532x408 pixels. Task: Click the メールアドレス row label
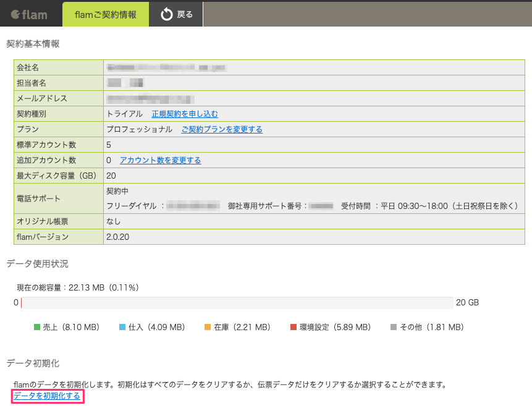click(x=42, y=98)
